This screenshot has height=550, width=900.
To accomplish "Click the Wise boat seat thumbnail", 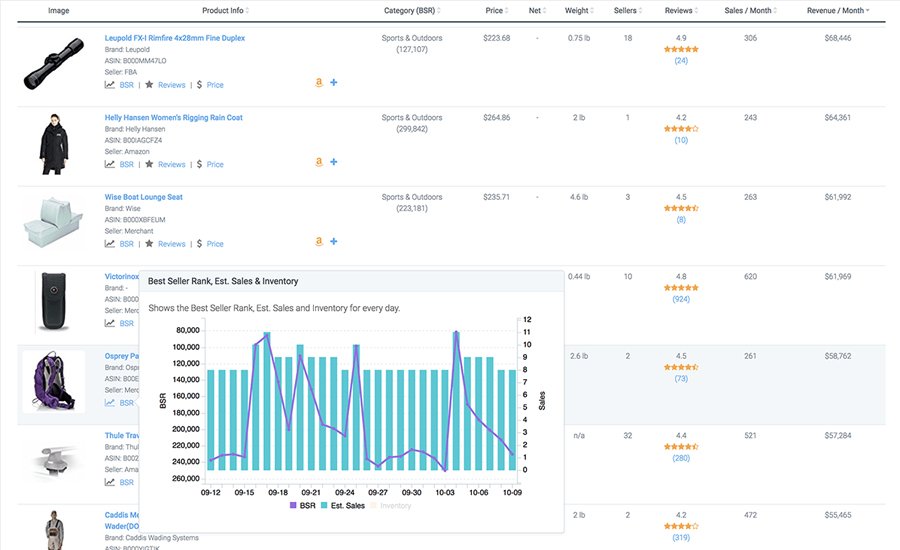I will pos(53,222).
